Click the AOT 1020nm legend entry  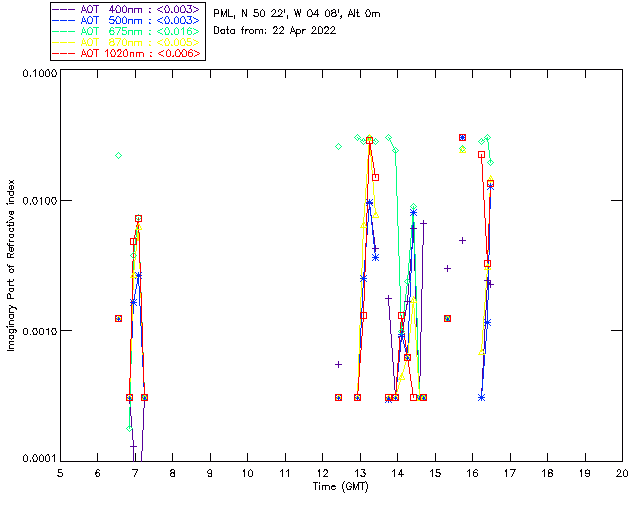click(127, 53)
